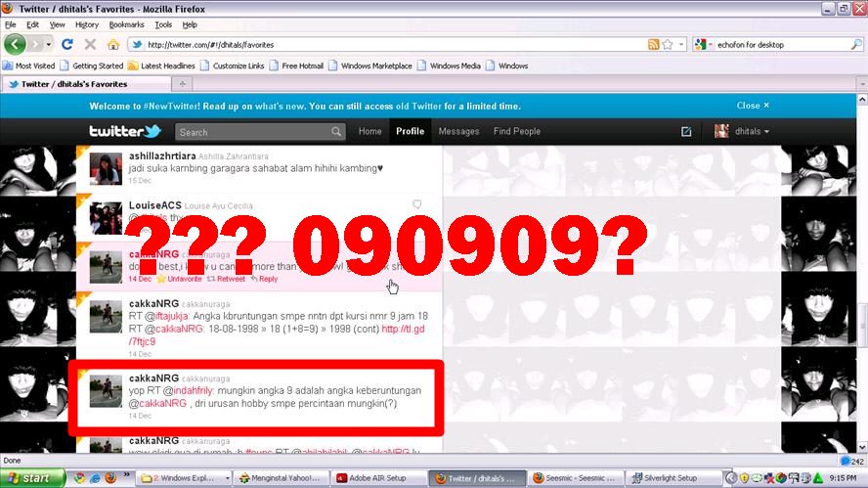Image resolution: width=868 pixels, height=488 pixels.
Task: Expand the hidden quick launch chevron
Action: (126, 474)
